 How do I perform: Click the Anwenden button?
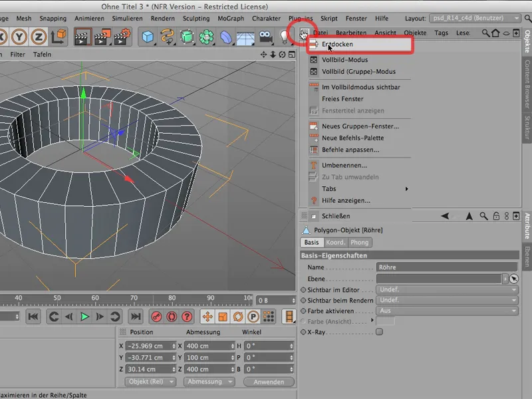(x=269, y=382)
